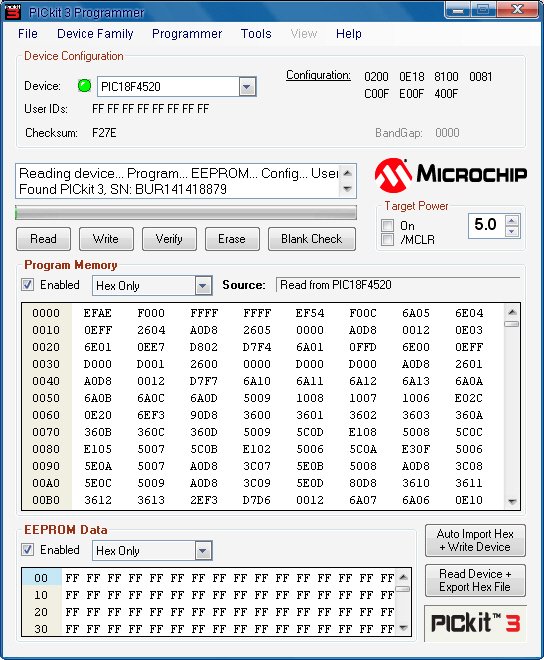544x660 pixels.
Task: Click the User IDs FF values
Action: 150,109
